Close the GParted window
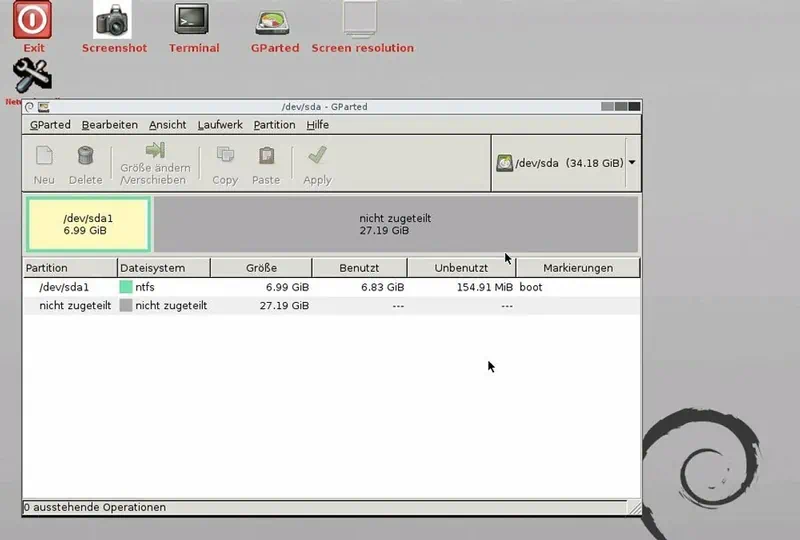Image resolution: width=800 pixels, height=540 pixels. (x=634, y=106)
